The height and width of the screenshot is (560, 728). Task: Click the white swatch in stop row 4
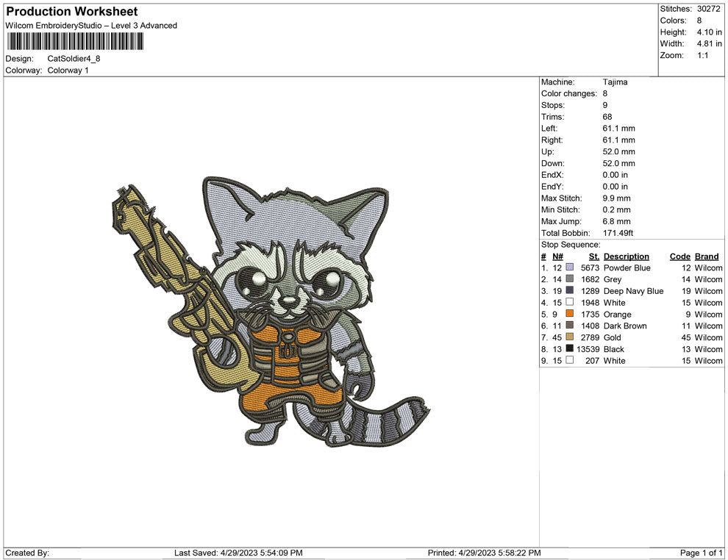[x=570, y=302]
